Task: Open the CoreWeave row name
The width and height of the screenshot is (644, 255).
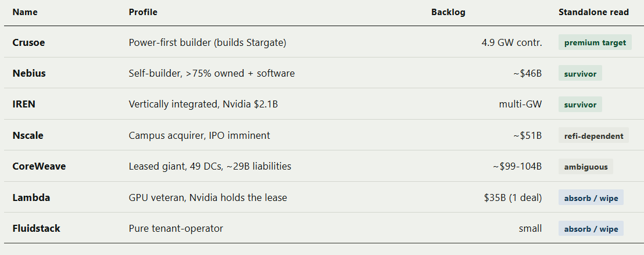Action: tap(39, 166)
